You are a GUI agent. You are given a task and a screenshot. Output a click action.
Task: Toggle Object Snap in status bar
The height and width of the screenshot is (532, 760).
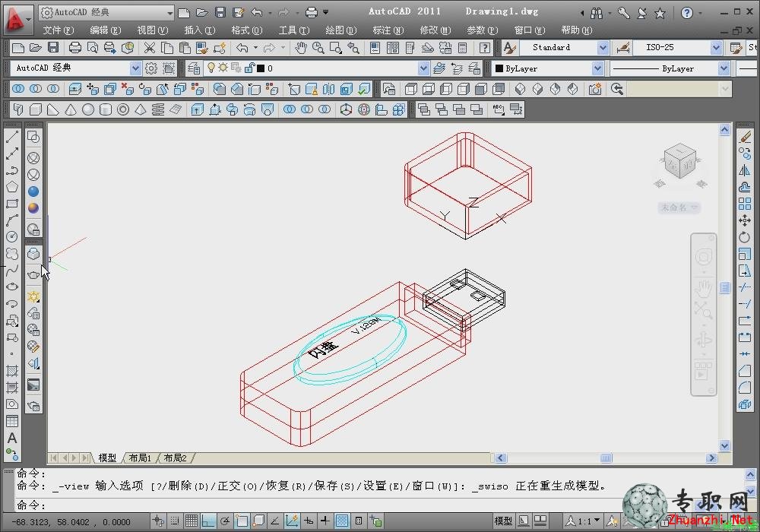(x=242, y=521)
